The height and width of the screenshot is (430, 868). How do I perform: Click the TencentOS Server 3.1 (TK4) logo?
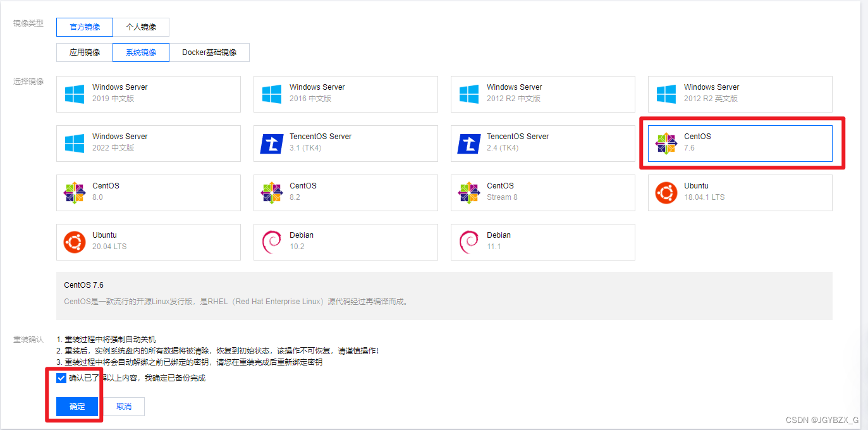point(272,144)
